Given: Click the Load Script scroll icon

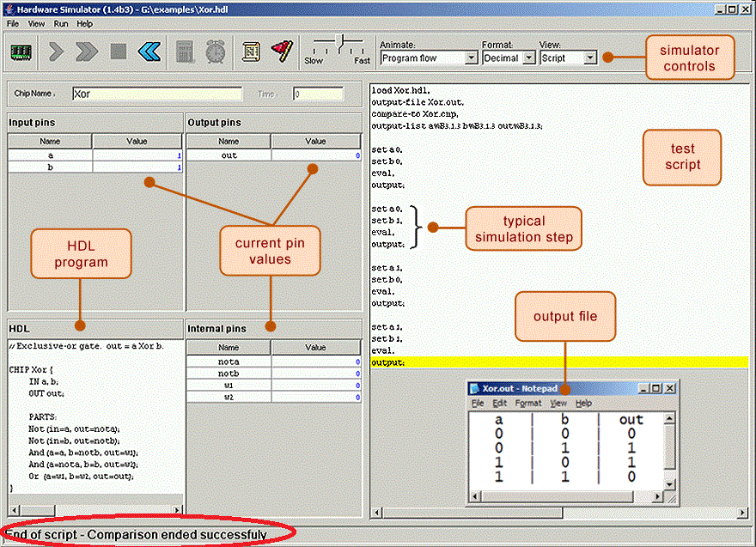Looking at the screenshot, I should pos(251,52).
